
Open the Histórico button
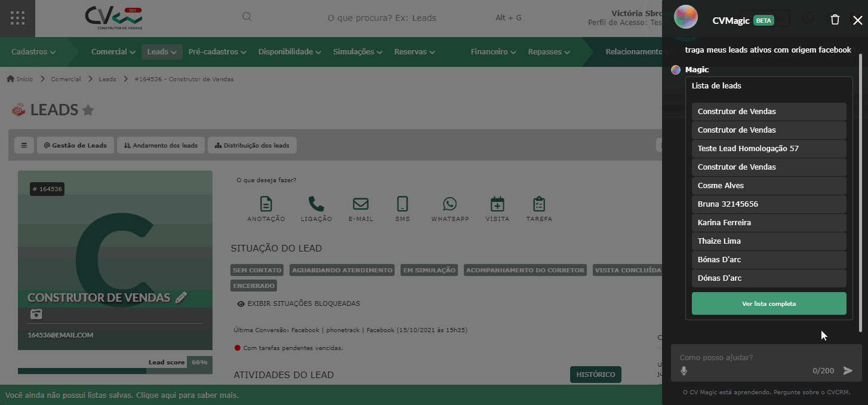point(596,375)
